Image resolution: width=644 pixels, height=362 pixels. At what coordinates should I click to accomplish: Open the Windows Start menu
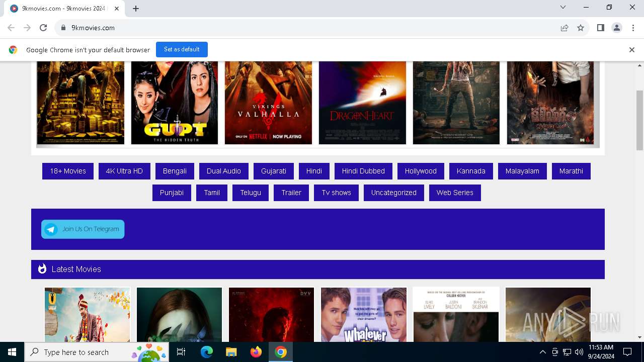pyautogui.click(x=12, y=352)
